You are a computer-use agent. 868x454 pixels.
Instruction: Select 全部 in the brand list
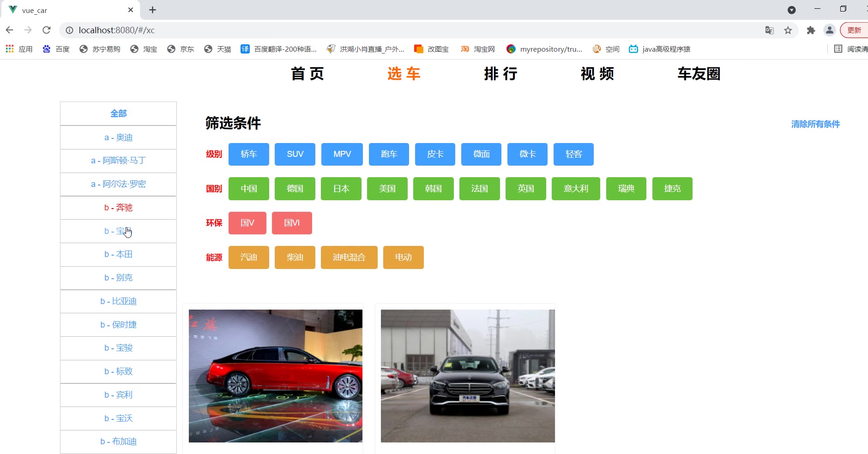(x=118, y=113)
